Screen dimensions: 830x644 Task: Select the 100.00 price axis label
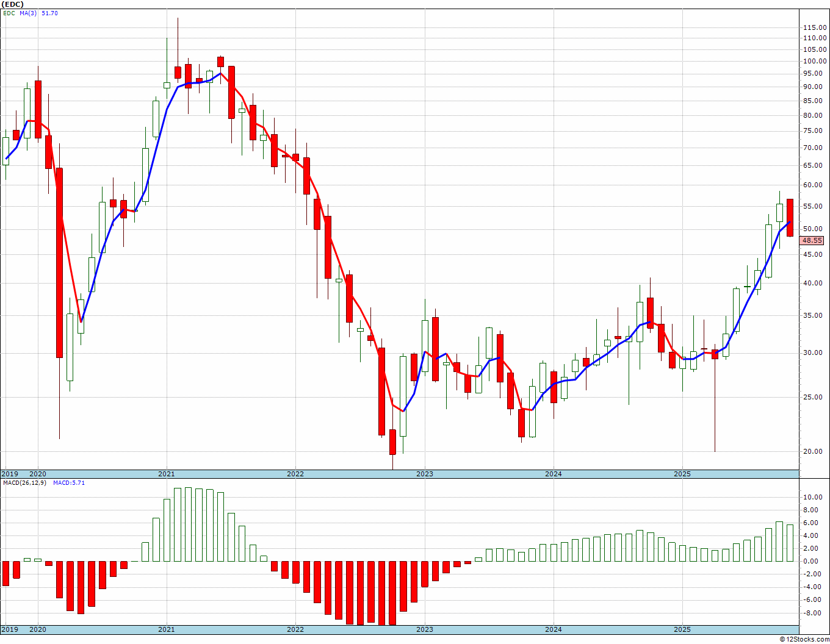[814, 61]
